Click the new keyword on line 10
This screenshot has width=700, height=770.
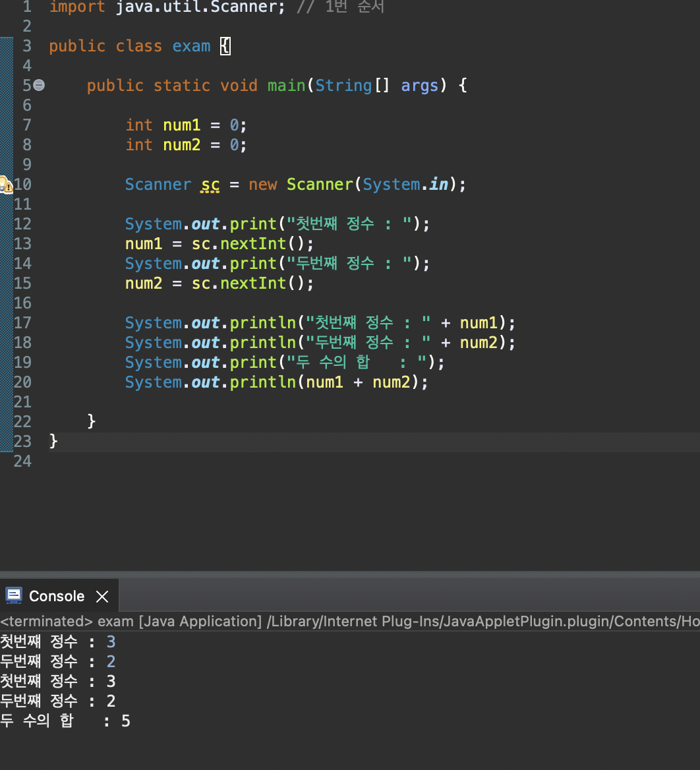pyautogui.click(x=262, y=185)
